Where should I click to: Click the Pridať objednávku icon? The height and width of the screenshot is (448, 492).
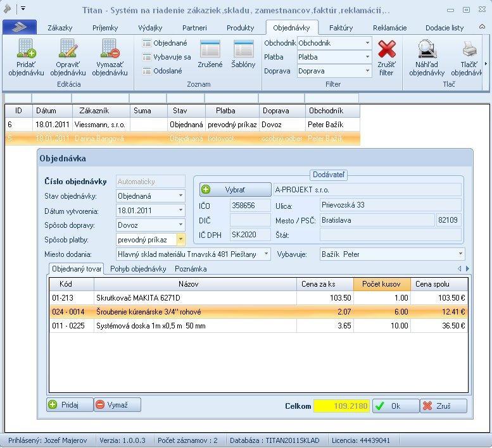(26, 49)
